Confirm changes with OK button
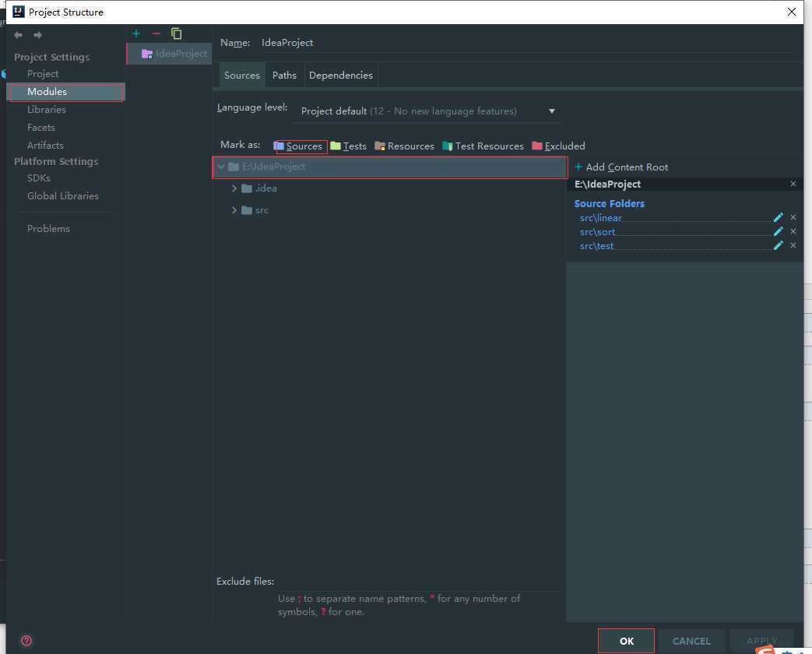 626,641
